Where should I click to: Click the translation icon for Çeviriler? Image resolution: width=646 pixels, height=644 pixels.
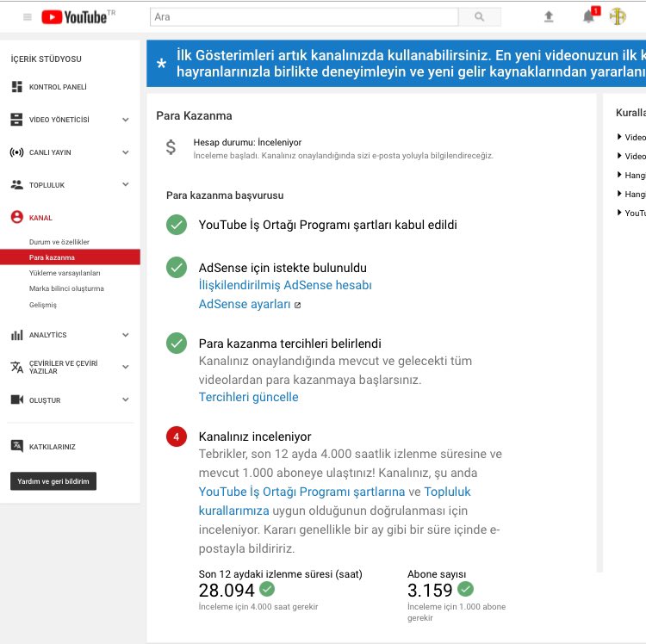(16, 367)
